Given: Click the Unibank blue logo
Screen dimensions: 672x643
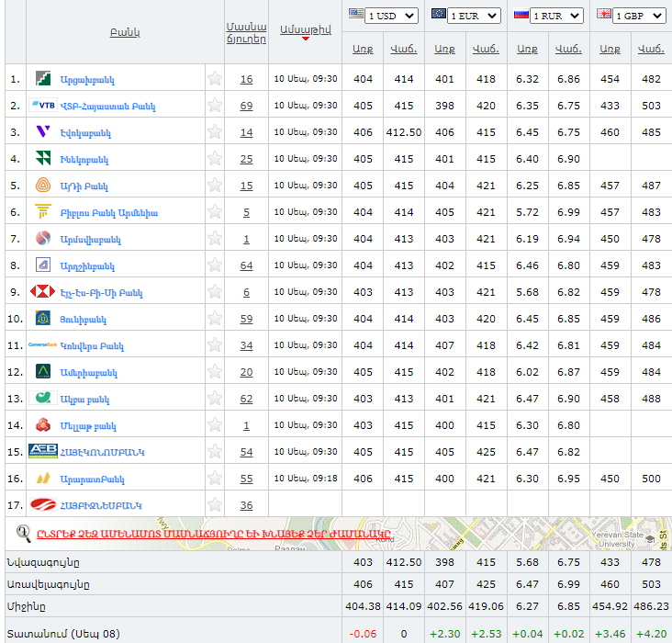Looking at the screenshot, I should (x=43, y=318).
